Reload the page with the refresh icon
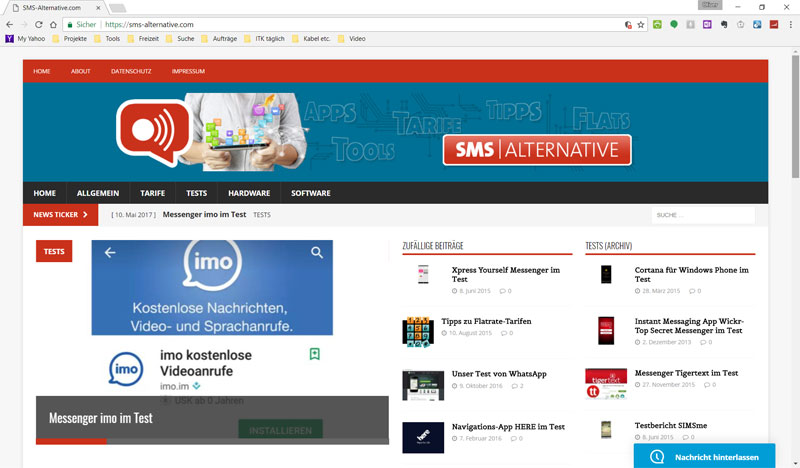 39,24
